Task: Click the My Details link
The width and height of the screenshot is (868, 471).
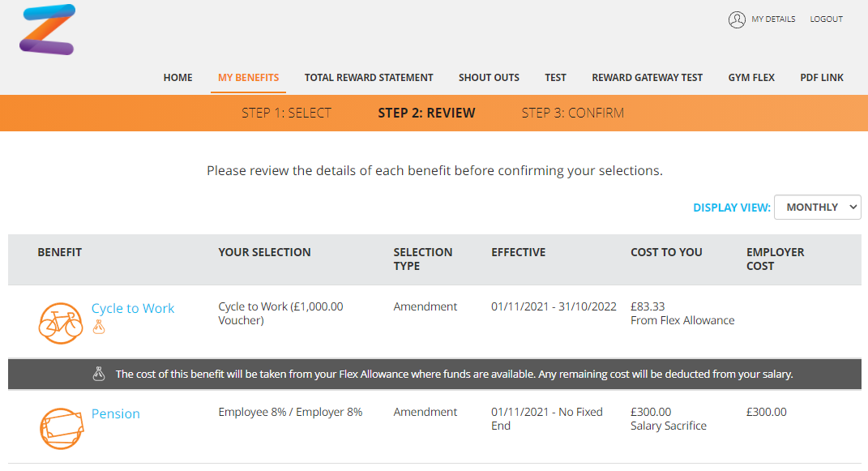Action: tap(773, 19)
